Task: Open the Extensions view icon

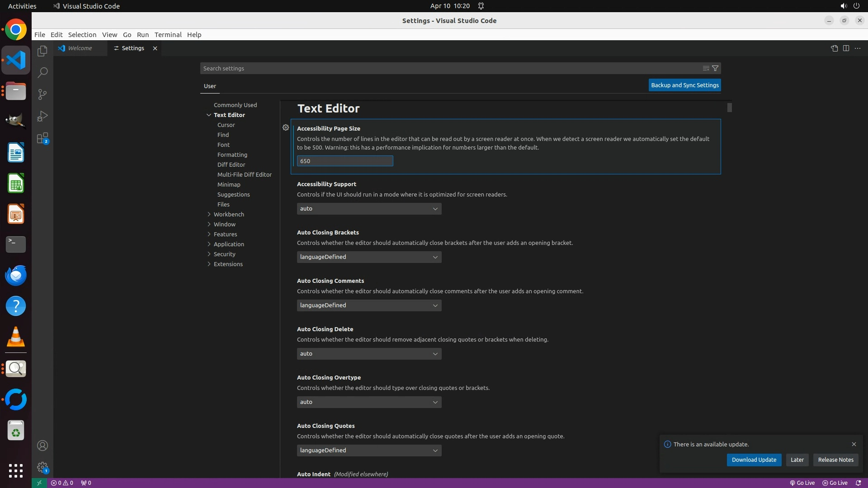Action: [x=42, y=138]
